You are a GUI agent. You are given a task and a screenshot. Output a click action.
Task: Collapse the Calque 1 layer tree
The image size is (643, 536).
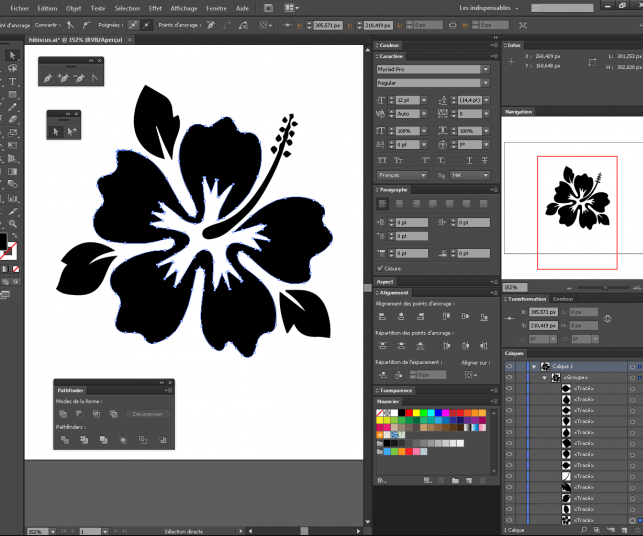coord(534,366)
